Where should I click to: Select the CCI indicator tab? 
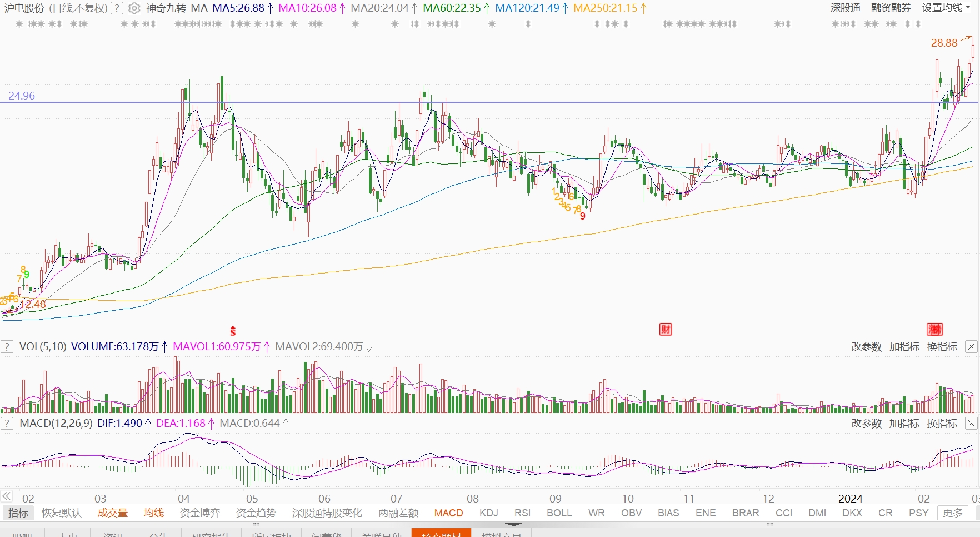pos(784,513)
